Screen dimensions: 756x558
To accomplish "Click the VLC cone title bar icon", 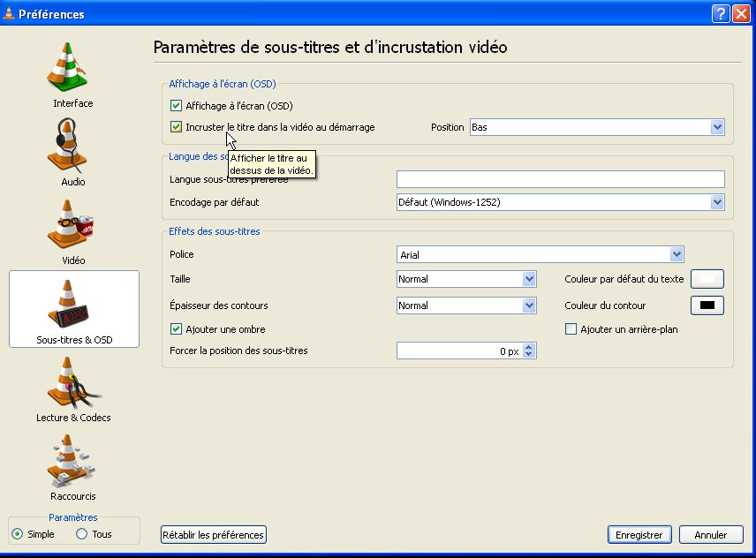I will coord(9,13).
